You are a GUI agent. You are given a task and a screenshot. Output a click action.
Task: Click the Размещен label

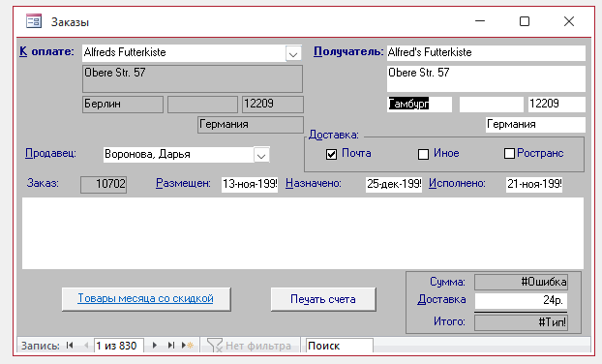click(183, 183)
